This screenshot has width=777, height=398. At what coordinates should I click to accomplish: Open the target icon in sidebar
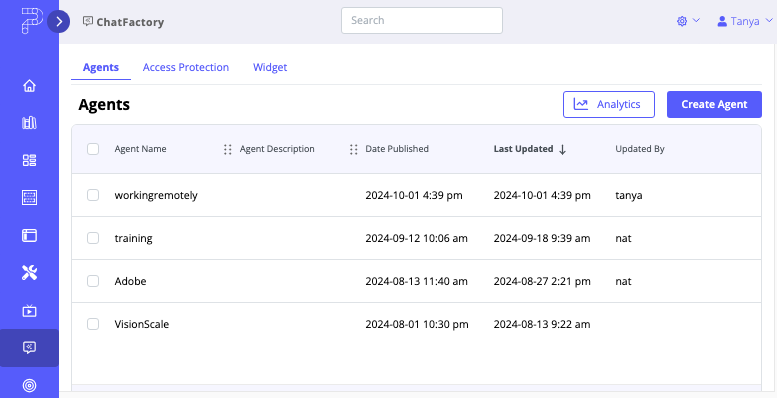coord(29,385)
